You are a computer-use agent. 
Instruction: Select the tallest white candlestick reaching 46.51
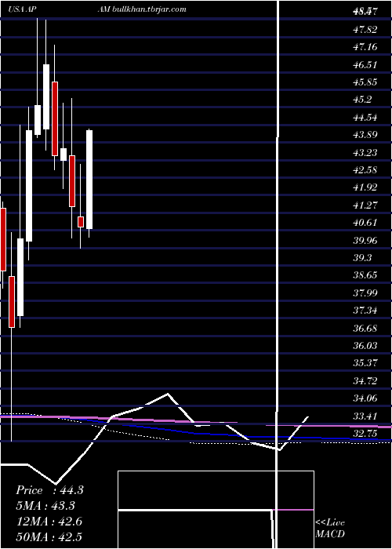[45, 96]
